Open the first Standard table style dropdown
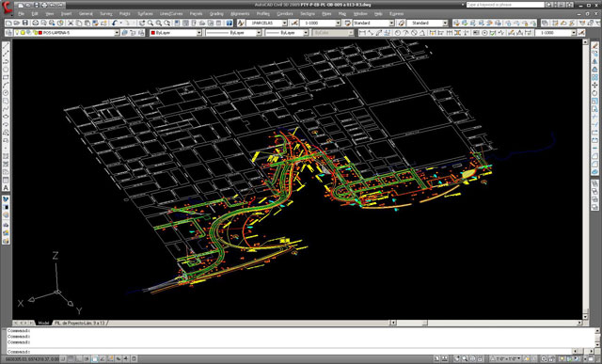Image resolution: width=602 pixels, height=364 pixels. [x=391, y=24]
